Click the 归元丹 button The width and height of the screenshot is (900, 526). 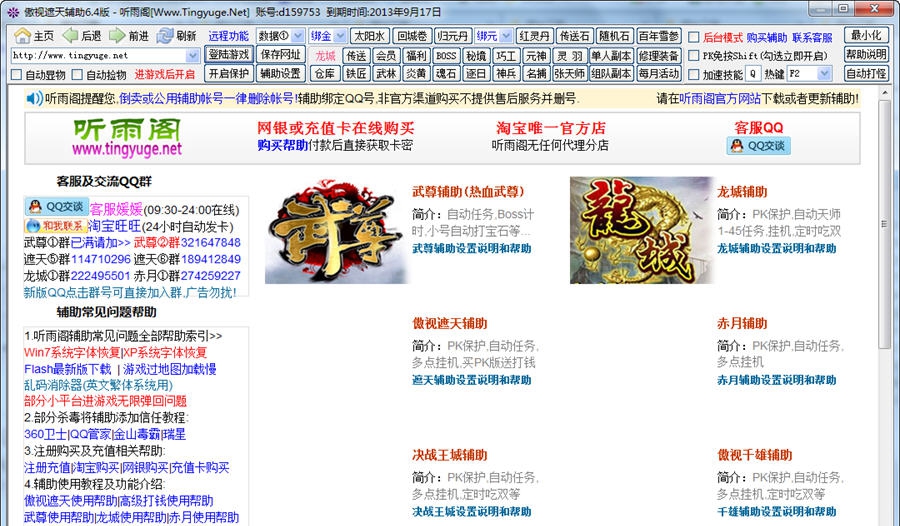point(452,36)
